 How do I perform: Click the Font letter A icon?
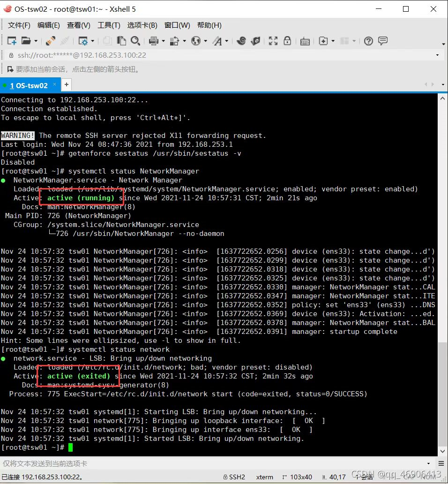coord(217,41)
